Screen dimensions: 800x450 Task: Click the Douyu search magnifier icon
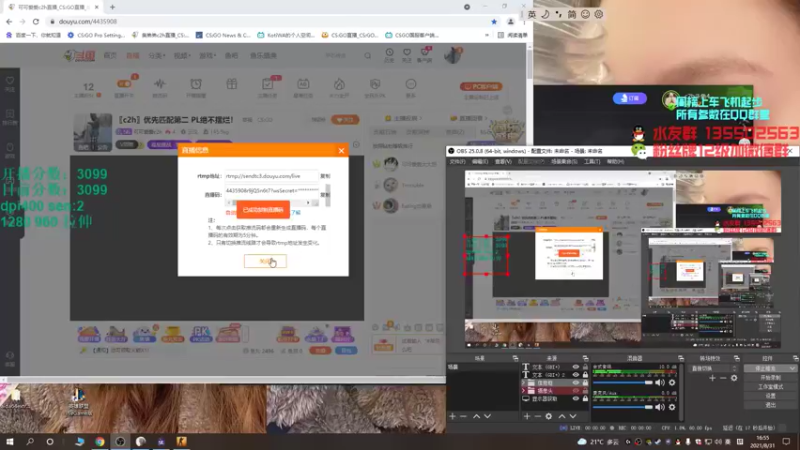pos(367,55)
